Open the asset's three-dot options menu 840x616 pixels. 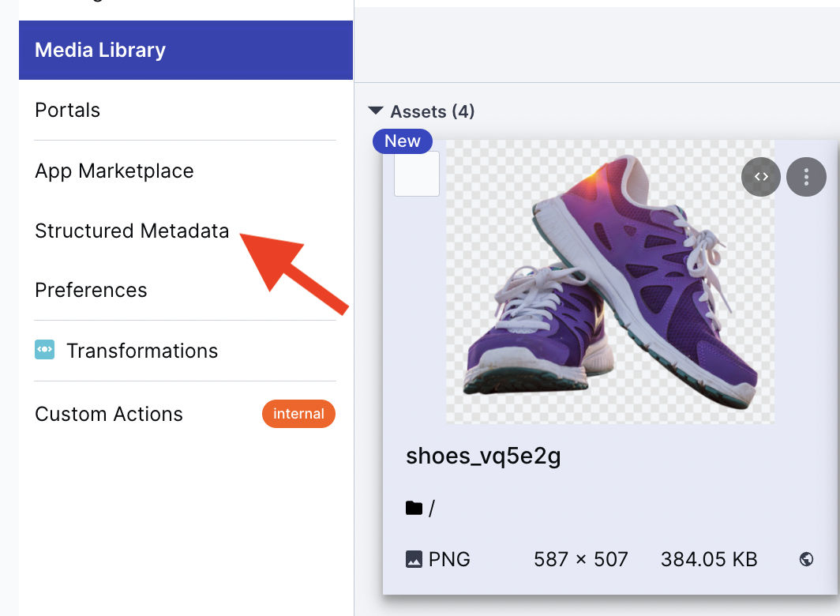click(x=806, y=177)
